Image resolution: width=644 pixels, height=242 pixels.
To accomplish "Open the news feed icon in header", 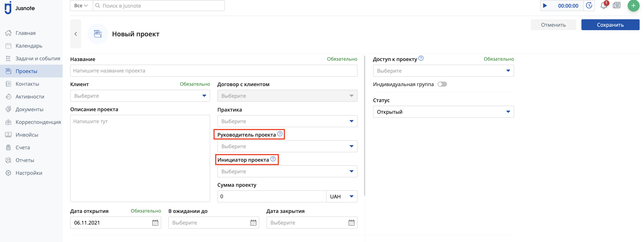I will 617,5.
